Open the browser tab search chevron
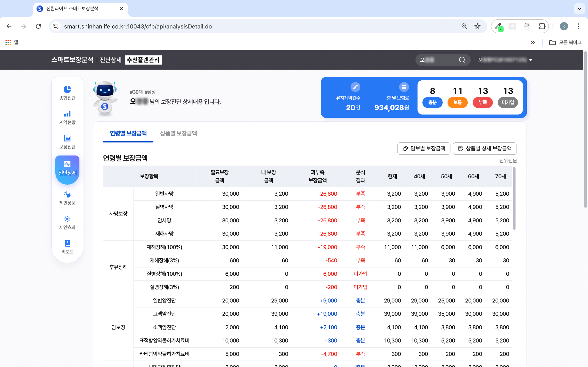The image size is (588, 367). [579, 9]
